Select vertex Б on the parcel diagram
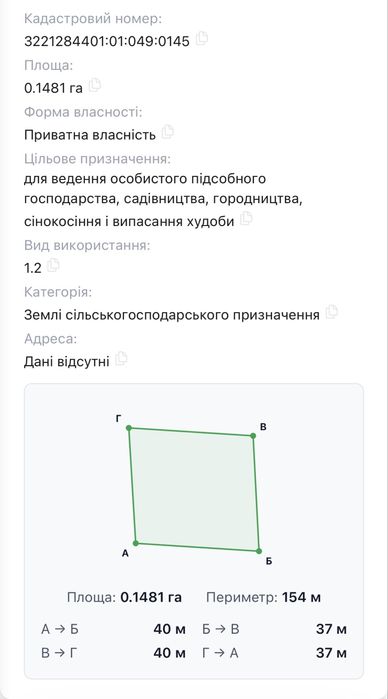The width and height of the screenshot is (388, 699). click(259, 551)
